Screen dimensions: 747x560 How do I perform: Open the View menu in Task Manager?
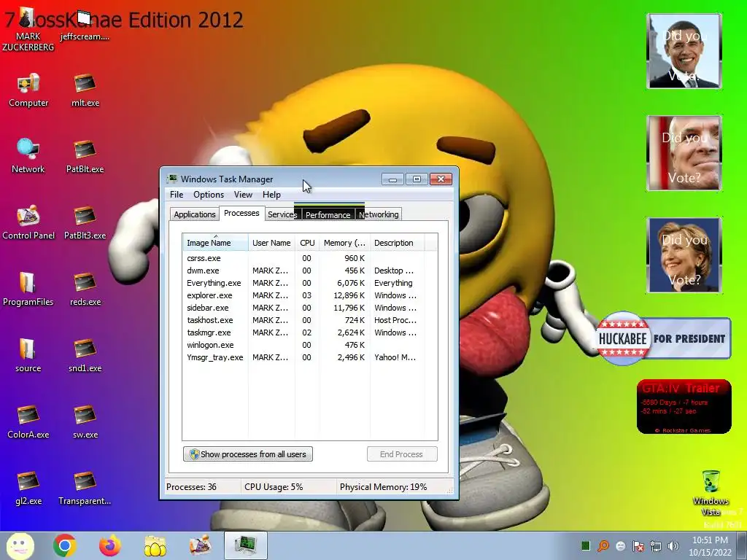pyautogui.click(x=243, y=194)
